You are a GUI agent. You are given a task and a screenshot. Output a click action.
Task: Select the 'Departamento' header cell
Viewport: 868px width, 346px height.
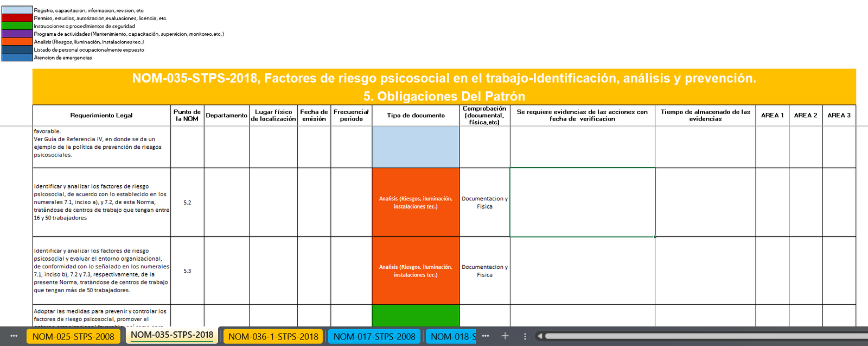click(x=226, y=116)
